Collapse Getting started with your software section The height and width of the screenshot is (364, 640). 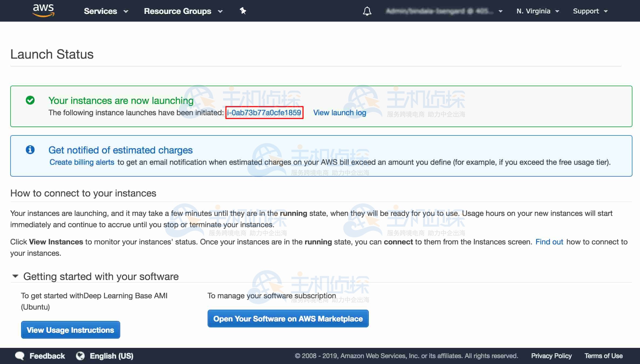pyautogui.click(x=15, y=276)
